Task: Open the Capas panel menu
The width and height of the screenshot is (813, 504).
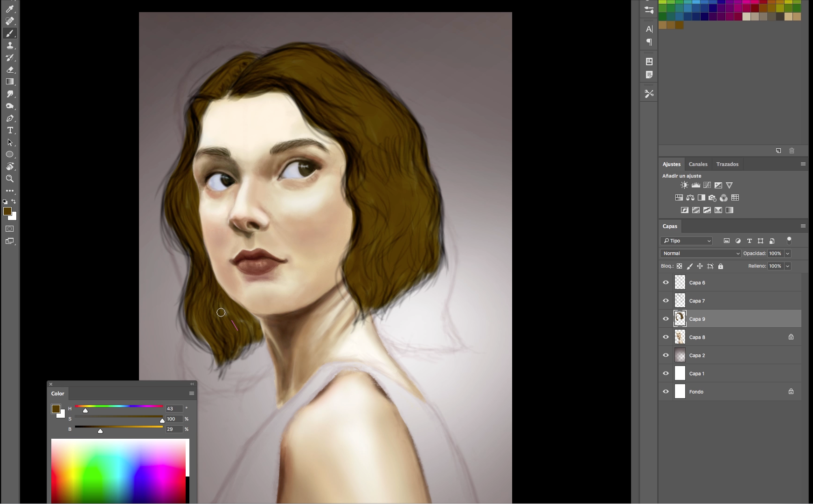Action: point(803,226)
